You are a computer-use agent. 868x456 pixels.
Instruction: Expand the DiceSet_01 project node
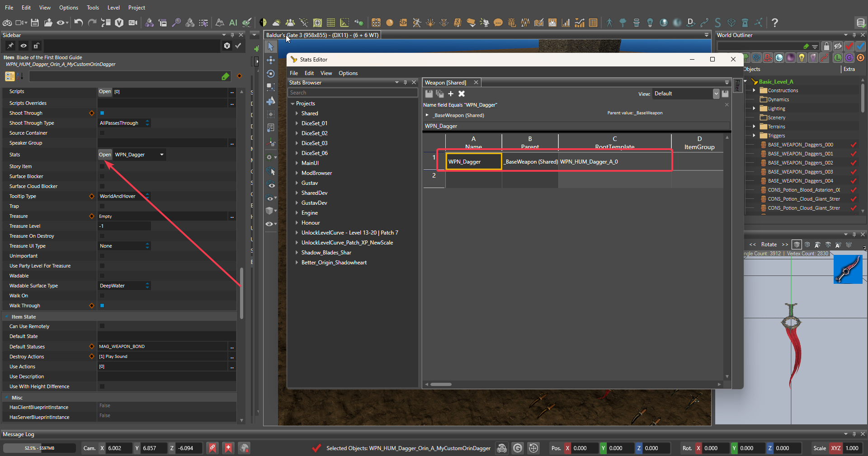click(297, 123)
